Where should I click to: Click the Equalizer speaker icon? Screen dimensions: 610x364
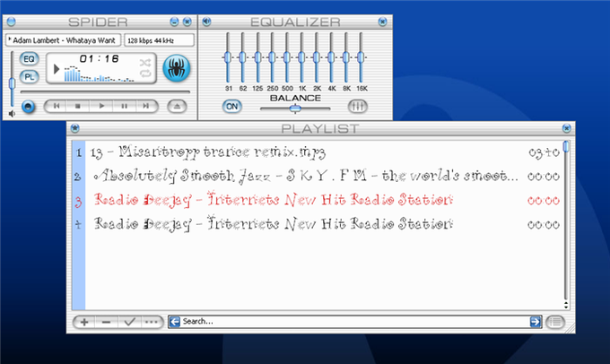point(206,22)
